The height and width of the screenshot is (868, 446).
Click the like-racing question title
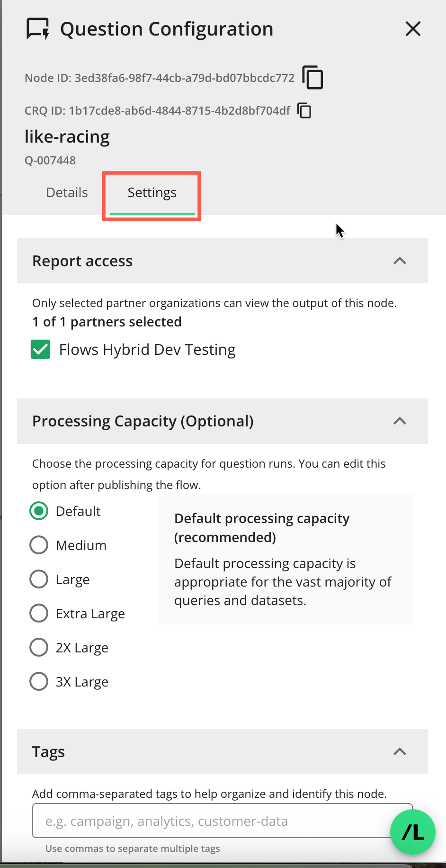coord(67,136)
